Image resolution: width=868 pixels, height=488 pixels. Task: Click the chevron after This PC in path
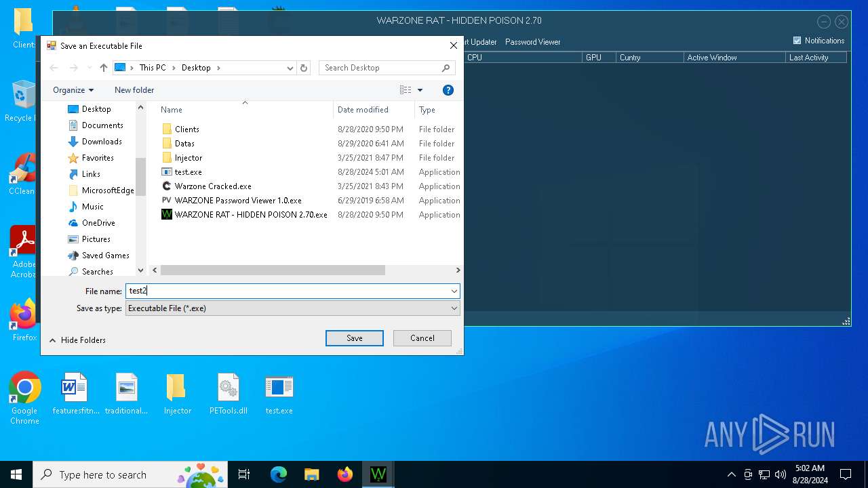[174, 68]
